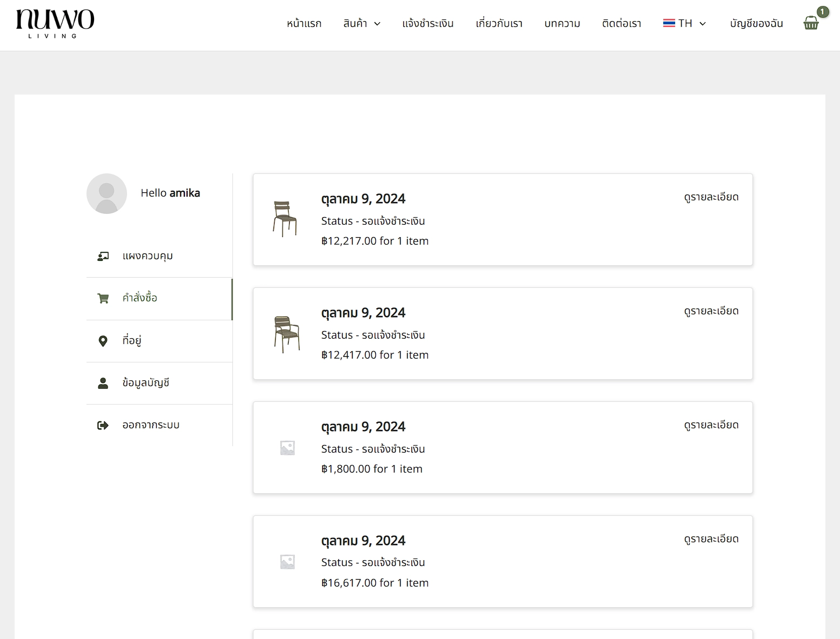Expand the สินค้า dropdown chevron
The width and height of the screenshot is (840, 639).
click(377, 24)
